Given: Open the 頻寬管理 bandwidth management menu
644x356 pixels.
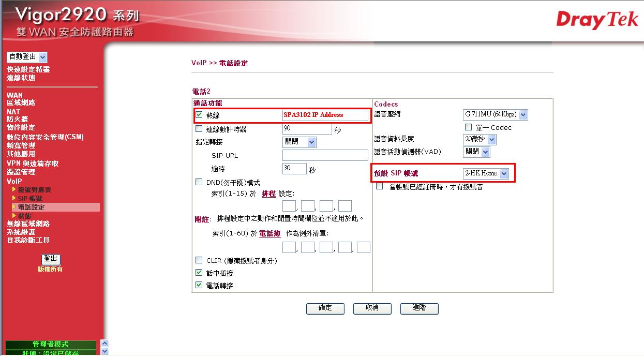Looking at the screenshot, I should coord(21,146).
